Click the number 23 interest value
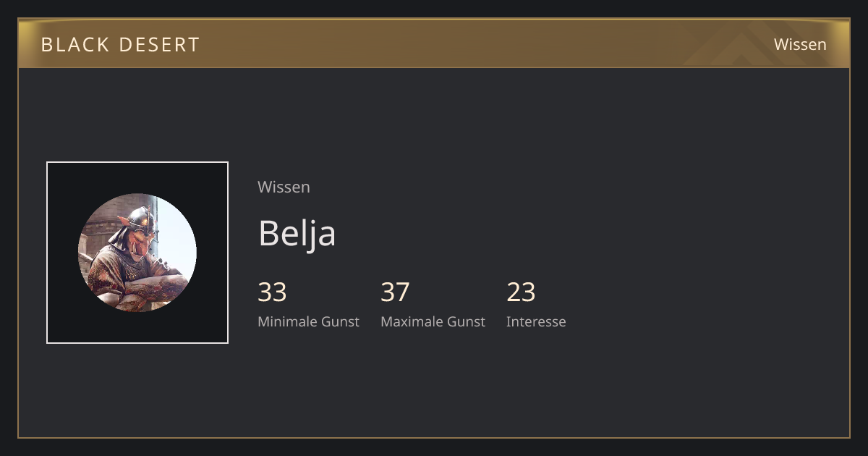This screenshot has width=868, height=456. (521, 292)
